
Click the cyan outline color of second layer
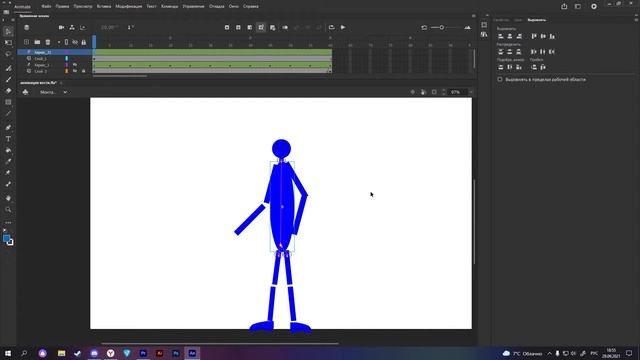tap(67, 58)
